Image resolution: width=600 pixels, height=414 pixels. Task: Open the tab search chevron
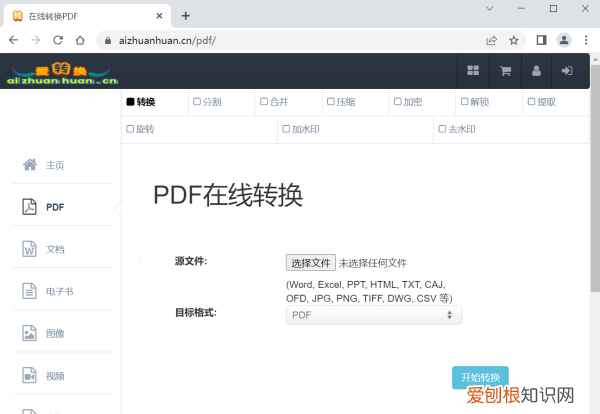[489, 8]
